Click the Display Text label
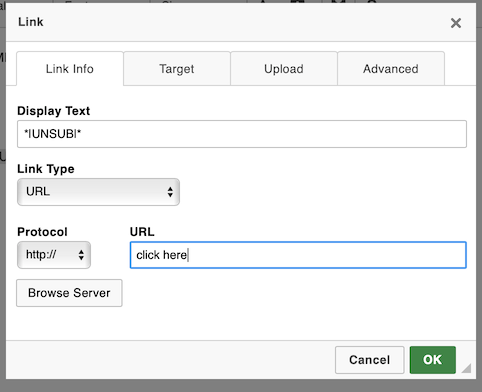Screen dimensions: 482x392 tap(54, 111)
